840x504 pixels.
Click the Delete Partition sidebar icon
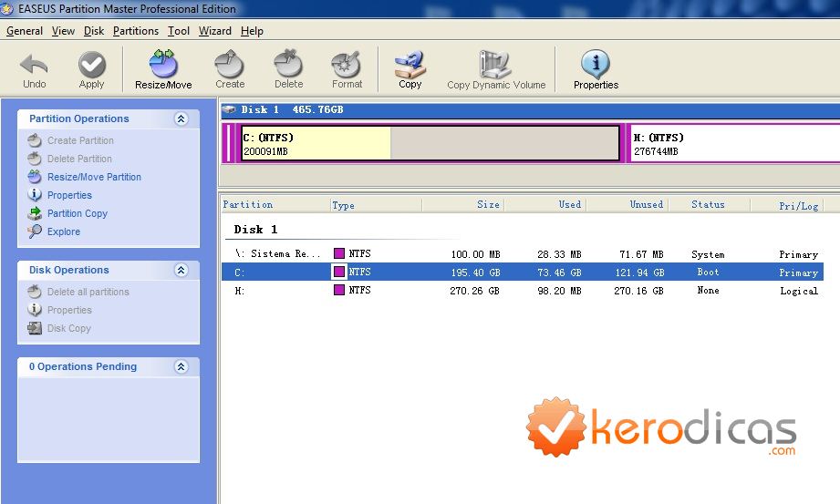point(35,159)
